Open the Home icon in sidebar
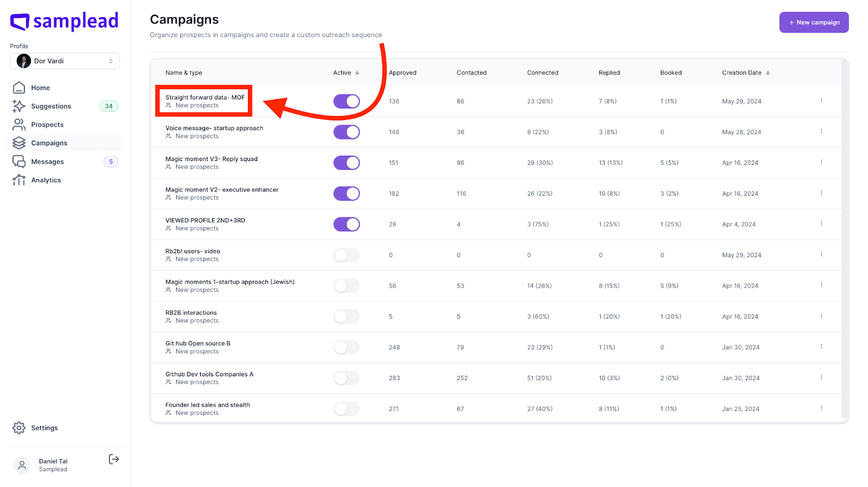Screen dimensions: 868x487 point(19,88)
